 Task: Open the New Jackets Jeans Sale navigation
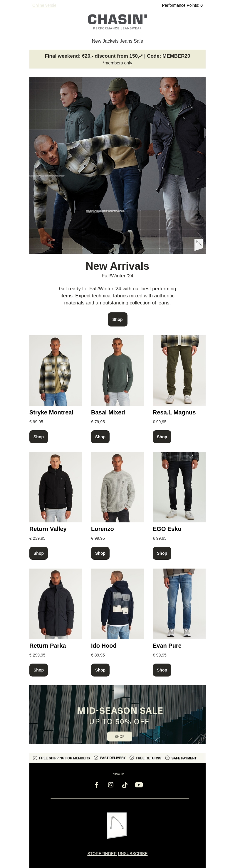(x=117, y=41)
